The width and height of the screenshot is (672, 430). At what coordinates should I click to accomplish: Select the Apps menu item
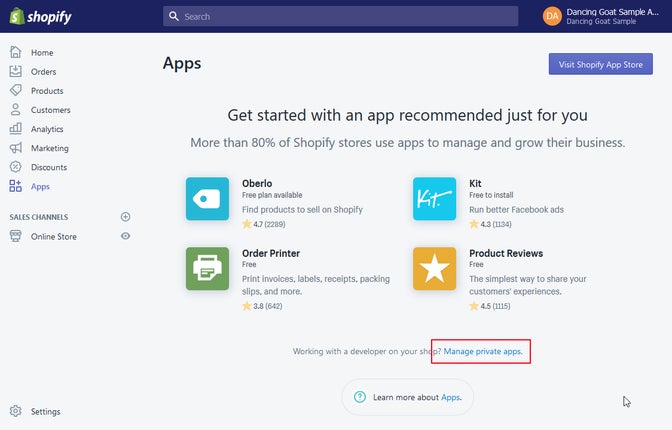click(x=40, y=186)
